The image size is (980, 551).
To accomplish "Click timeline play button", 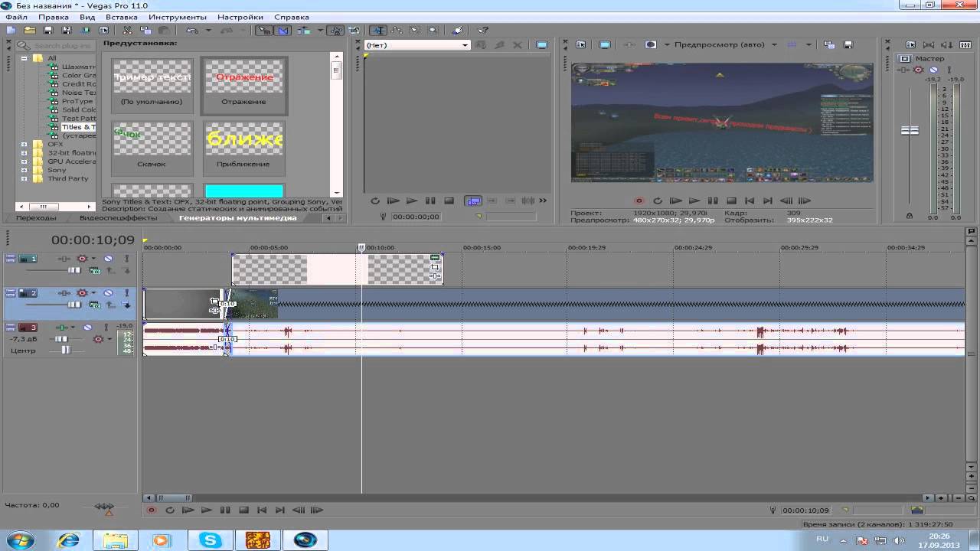I will click(x=207, y=510).
